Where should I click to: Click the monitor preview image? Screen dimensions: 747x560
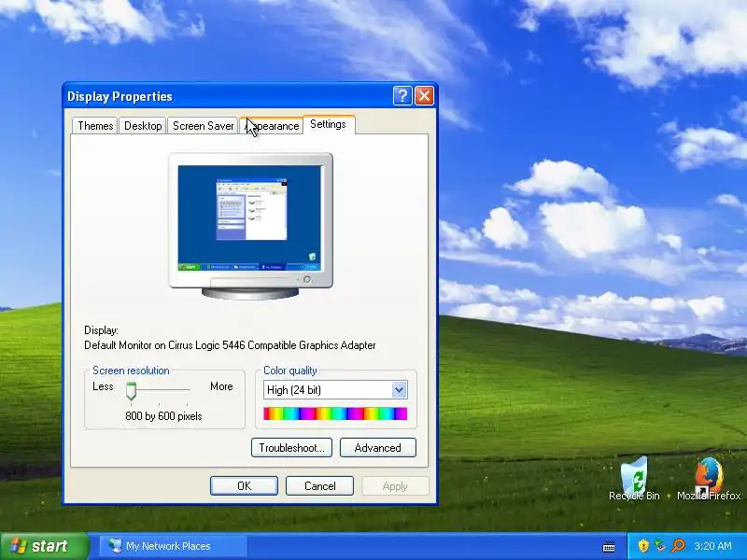[250, 226]
